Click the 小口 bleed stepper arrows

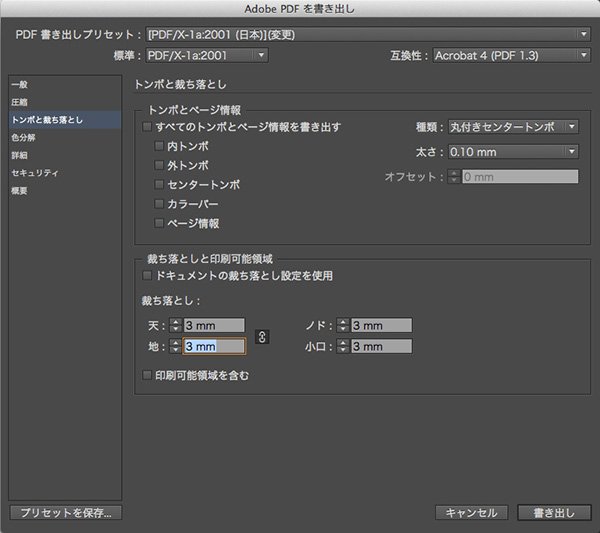(343, 347)
